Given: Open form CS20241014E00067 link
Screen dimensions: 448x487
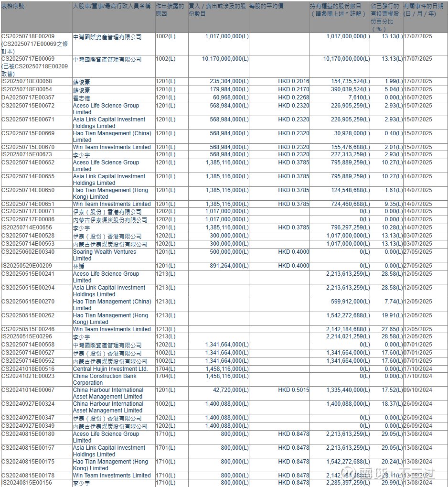Looking at the screenshot, I should point(28,390).
